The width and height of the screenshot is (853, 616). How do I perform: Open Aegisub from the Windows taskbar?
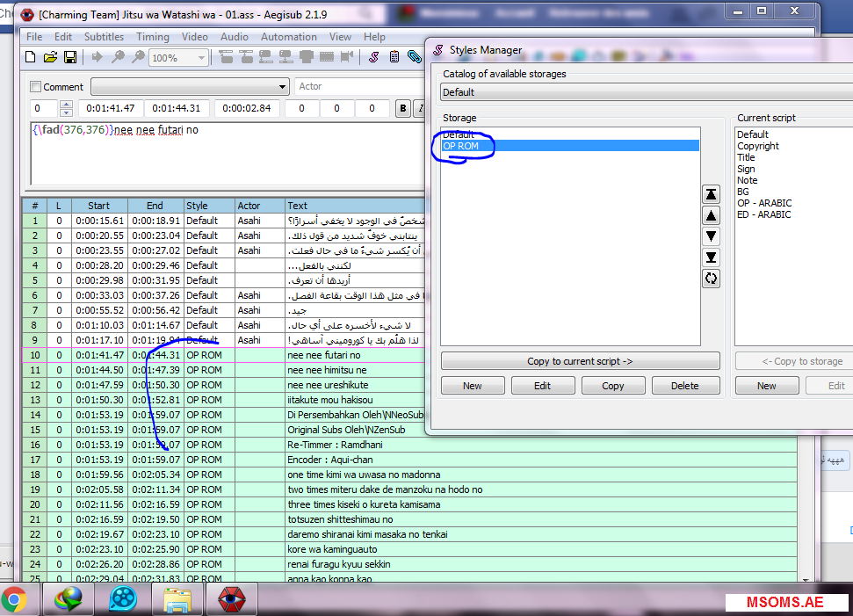[232, 599]
